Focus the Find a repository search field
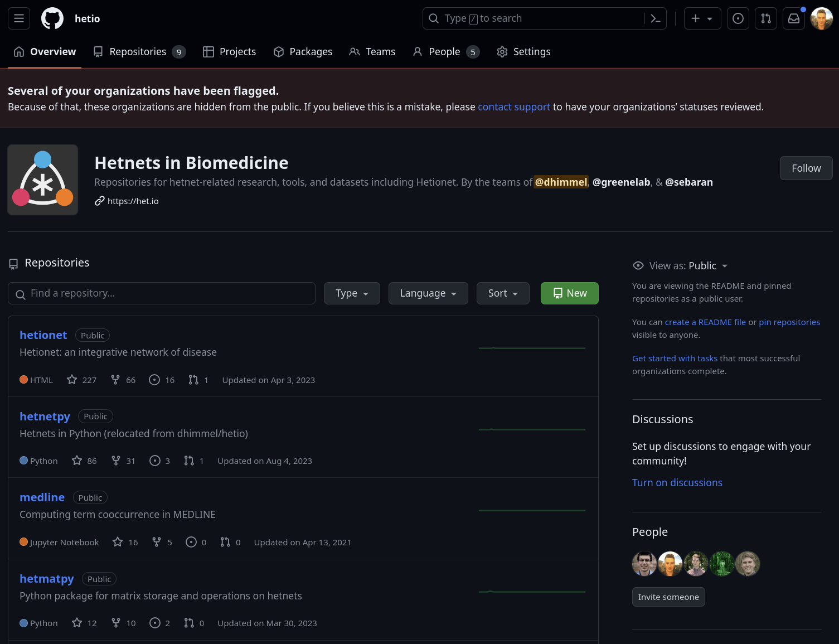The height and width of the screenshot is (644, 839). coord(162,293)
